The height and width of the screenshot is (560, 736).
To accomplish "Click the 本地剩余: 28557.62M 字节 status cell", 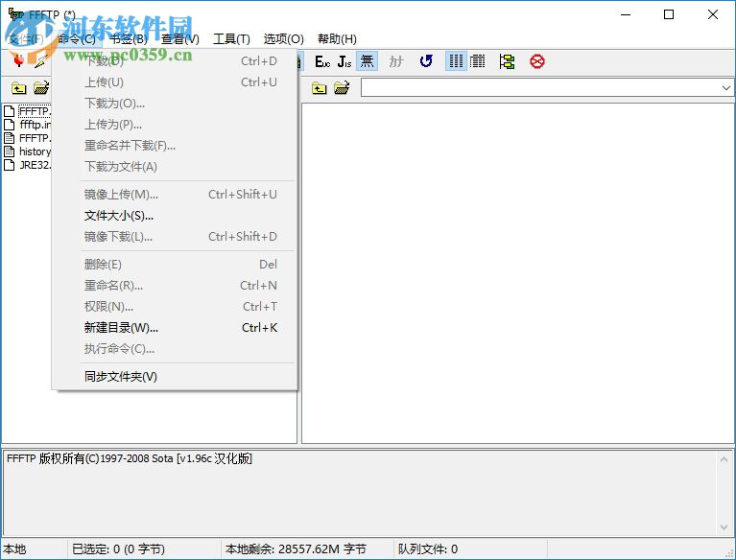I will [307, 548].
